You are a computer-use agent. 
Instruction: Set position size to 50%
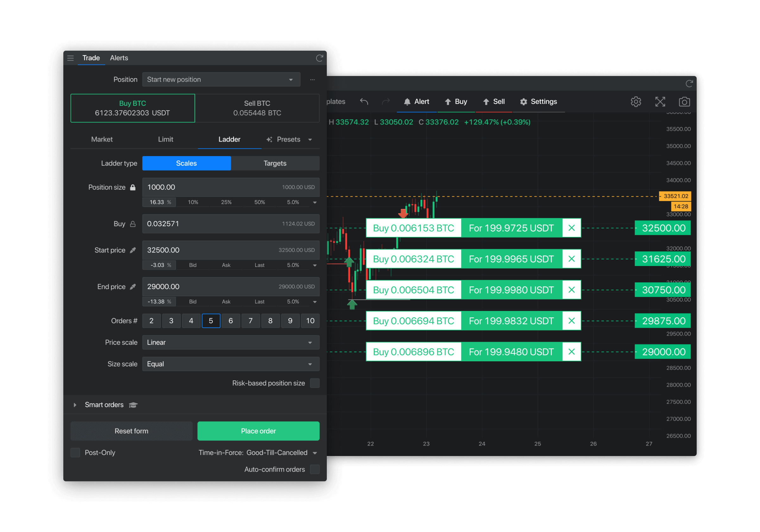[260, 202]
